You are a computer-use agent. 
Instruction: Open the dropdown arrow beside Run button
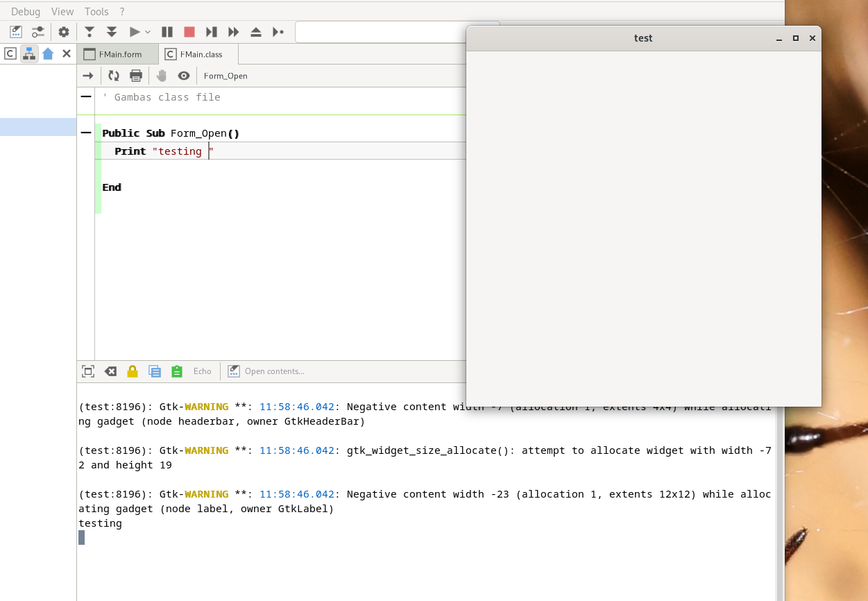point(148,32)
